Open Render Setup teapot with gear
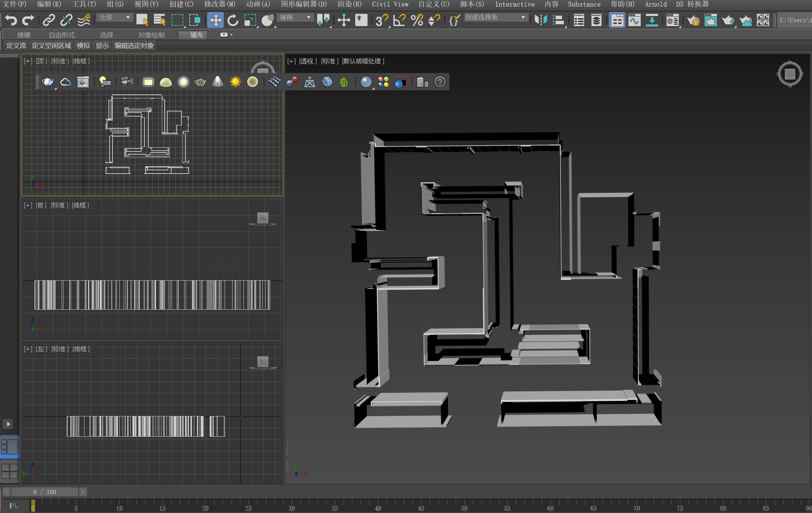 pos(693,20)
